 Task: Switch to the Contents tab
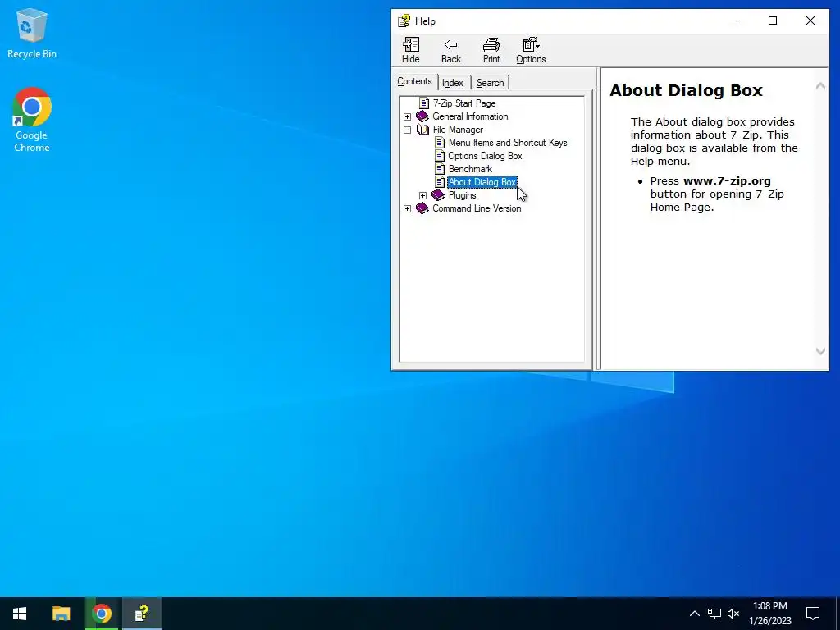point(414,81)
